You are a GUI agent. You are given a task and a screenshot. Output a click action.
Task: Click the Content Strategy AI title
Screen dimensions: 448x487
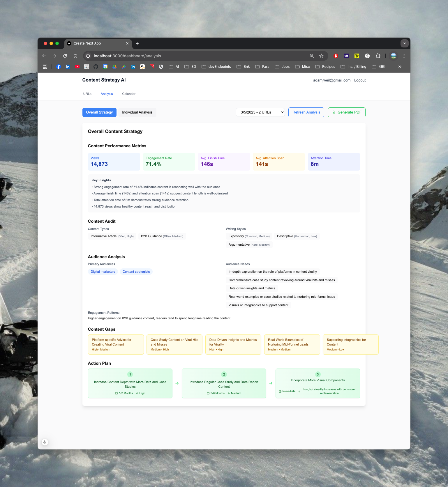coord(104,80)
